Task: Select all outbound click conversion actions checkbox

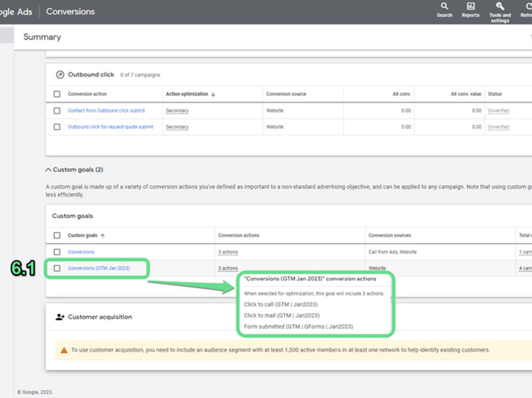Action: 57,94
